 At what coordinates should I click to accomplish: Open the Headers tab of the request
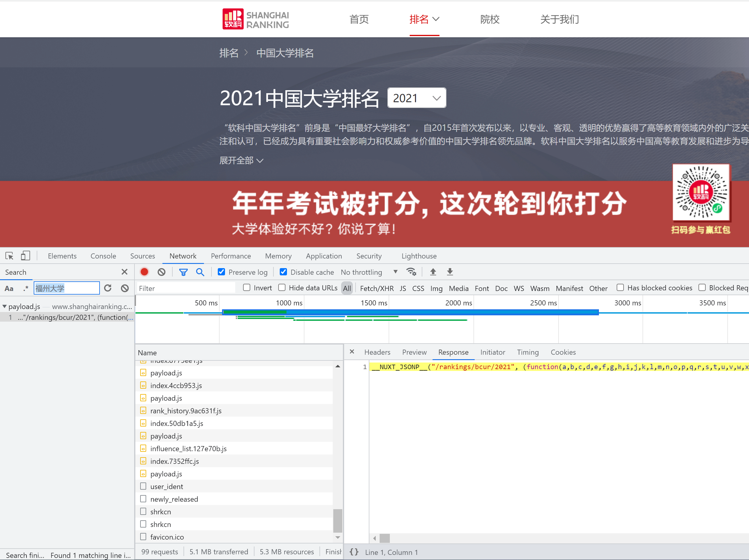[x=377, y=352]
